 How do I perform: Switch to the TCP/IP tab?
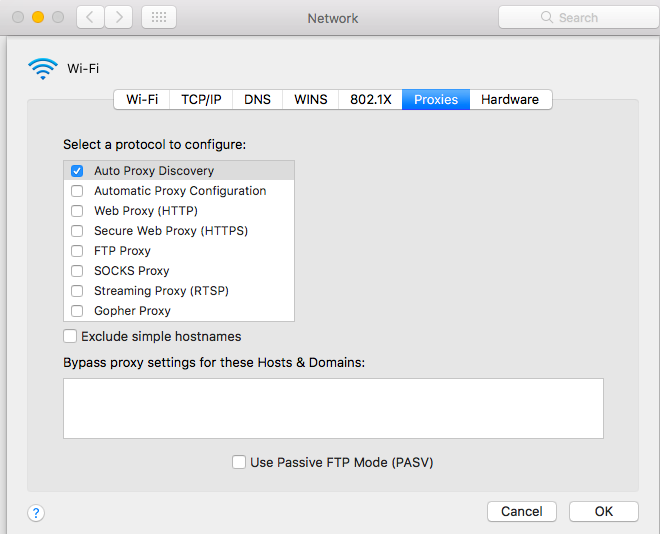coord(201,99)
